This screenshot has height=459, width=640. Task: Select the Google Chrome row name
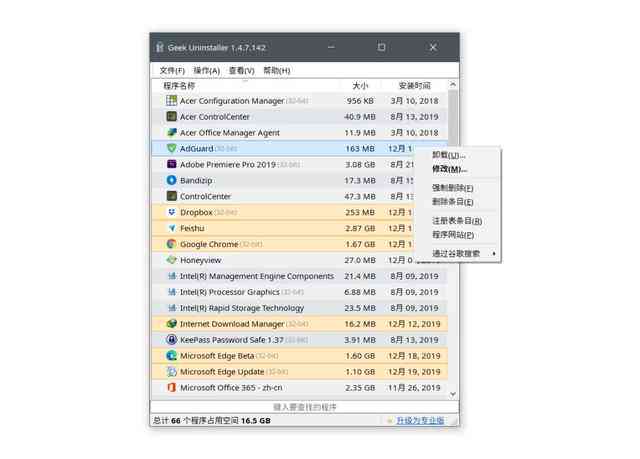[x=209, y=244]
